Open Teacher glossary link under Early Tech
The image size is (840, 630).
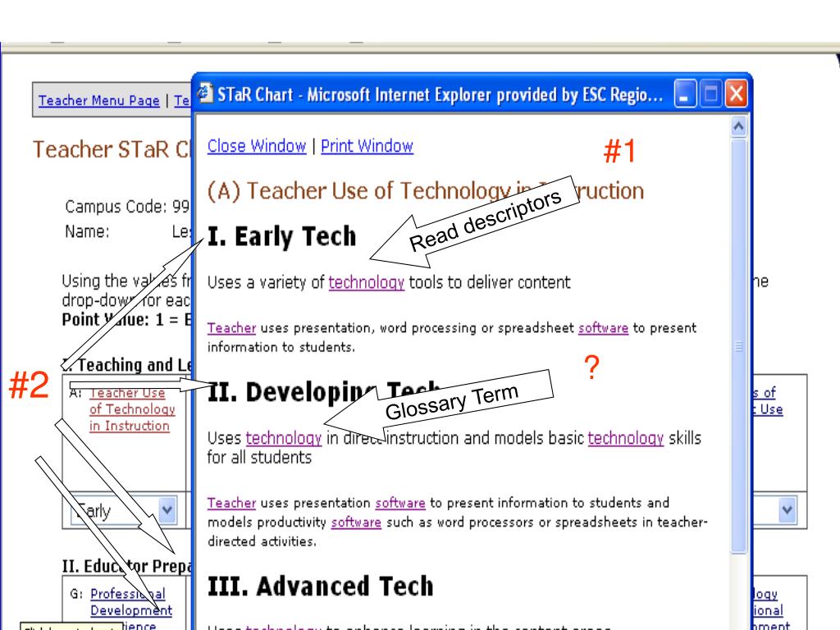click(231, 328)
